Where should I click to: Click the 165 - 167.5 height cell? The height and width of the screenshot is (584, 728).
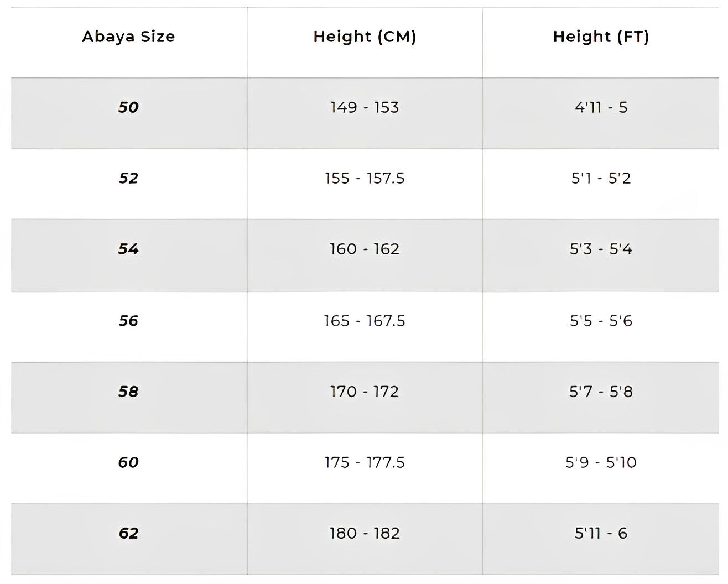pos(365,321)
